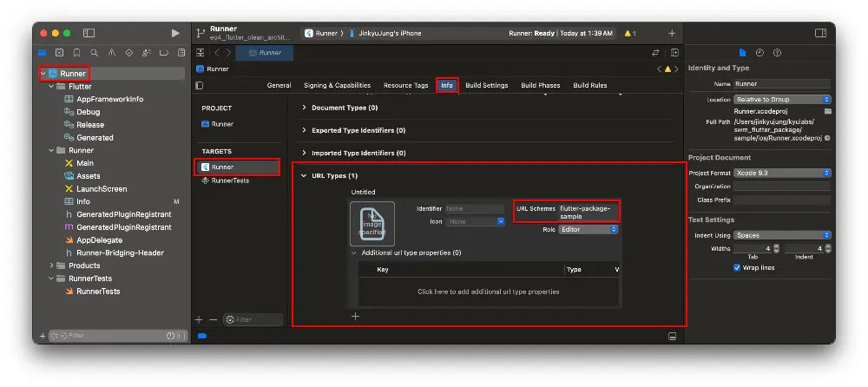Open the Role dropdown set to Editor

pos(589,230)
